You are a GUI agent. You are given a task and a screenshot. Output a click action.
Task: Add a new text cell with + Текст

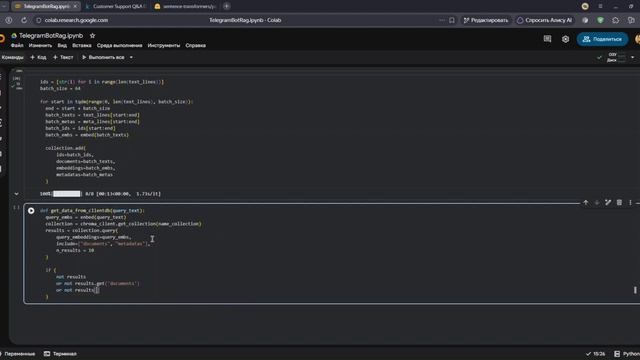tap(63, 58)
